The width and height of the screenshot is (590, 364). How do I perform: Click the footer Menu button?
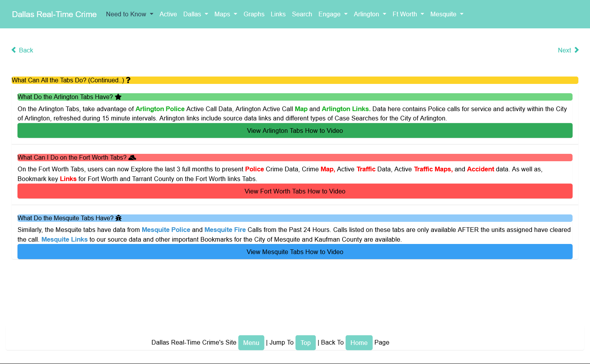coord(251,343)
